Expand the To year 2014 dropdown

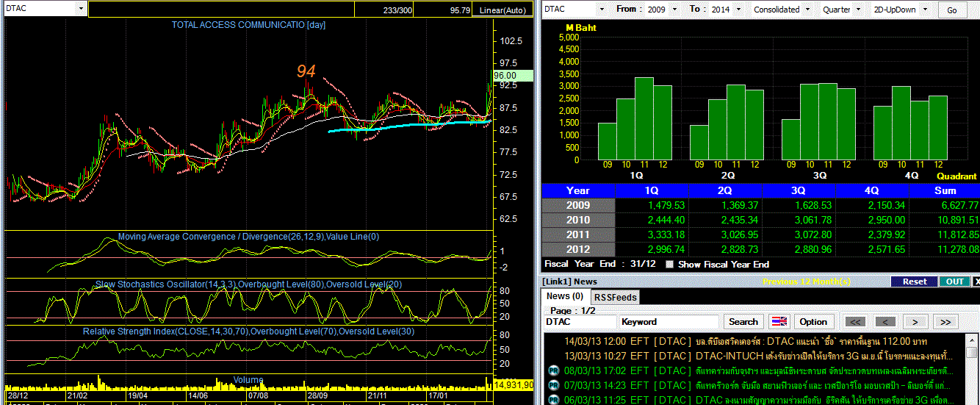pos(740,10)
